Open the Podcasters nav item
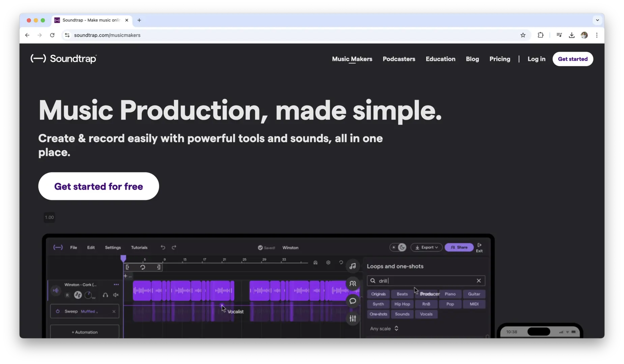 tap(399, 59)
